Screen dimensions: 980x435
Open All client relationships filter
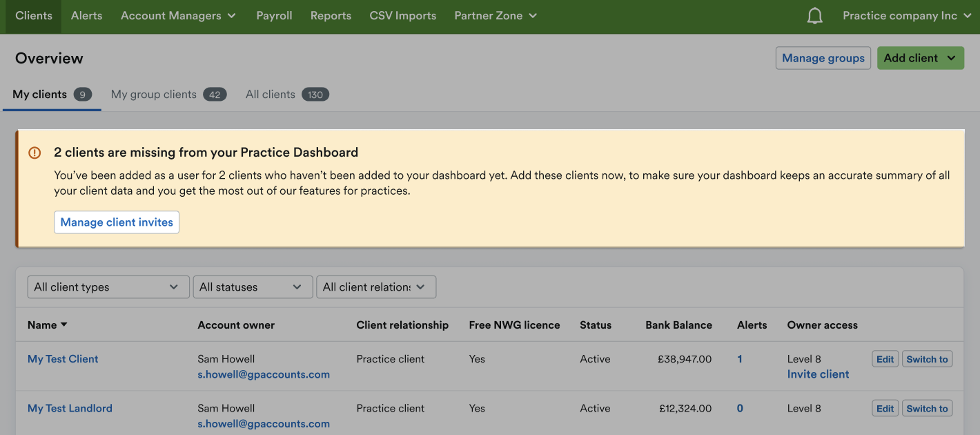point(376,287)
